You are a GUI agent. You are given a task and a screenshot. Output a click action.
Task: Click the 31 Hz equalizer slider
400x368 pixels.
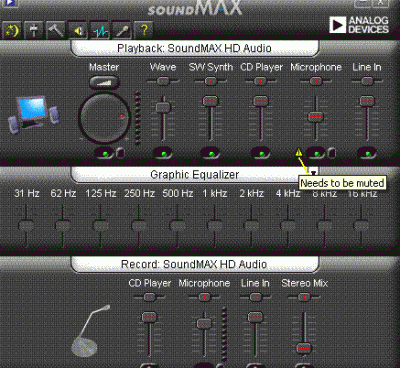click(x=26, y=226)
